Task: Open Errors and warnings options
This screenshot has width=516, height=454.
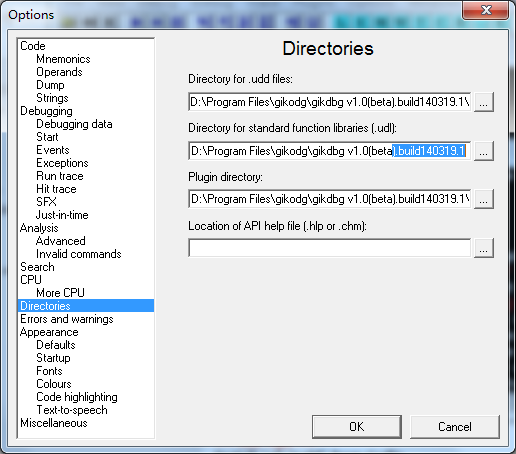Action: (67, 319)
